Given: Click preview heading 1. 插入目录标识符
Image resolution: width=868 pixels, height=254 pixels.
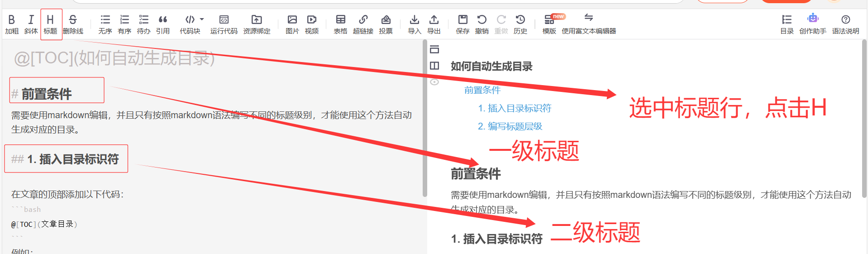Looking at the screenshot, I should point(496,239).
